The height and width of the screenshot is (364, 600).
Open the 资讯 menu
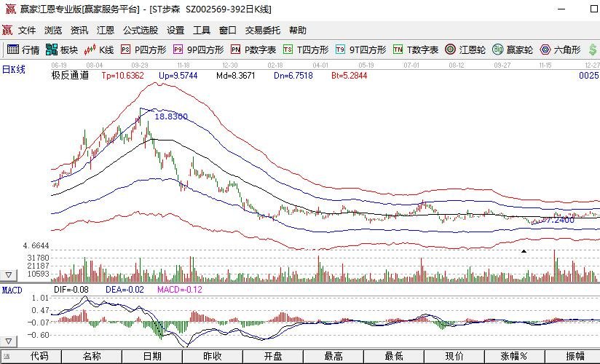point(79,31)
